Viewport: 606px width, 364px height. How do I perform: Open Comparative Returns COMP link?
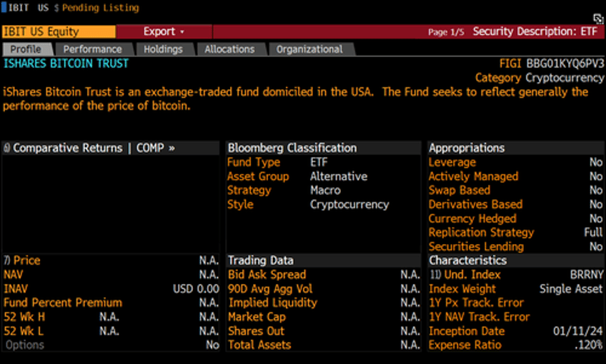pyautogui.click(x=94, y=148)
